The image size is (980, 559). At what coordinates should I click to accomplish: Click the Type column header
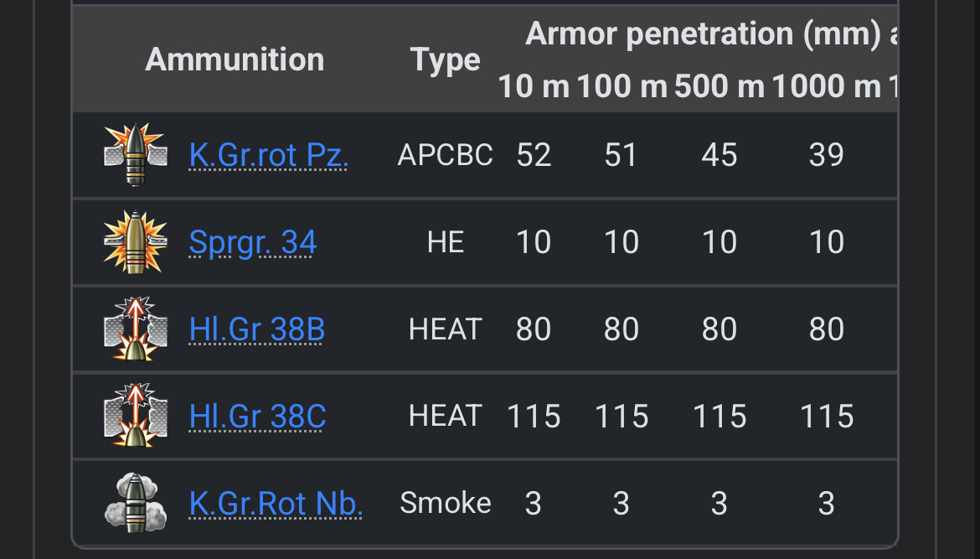click(445, 60)
